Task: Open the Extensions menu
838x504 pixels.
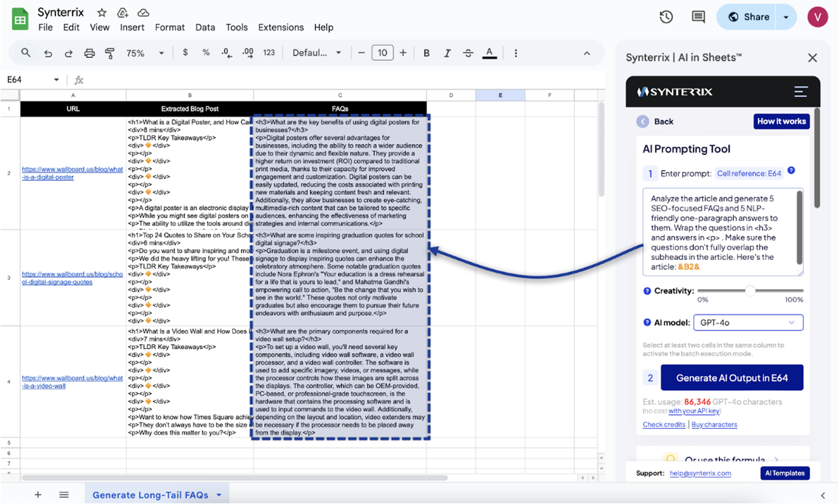Action: 281,28
